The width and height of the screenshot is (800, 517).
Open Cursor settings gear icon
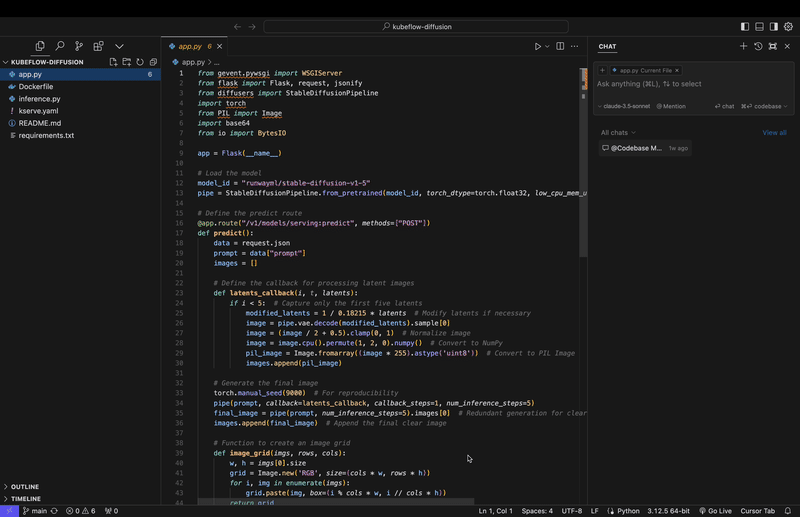[x=788, y=27]
